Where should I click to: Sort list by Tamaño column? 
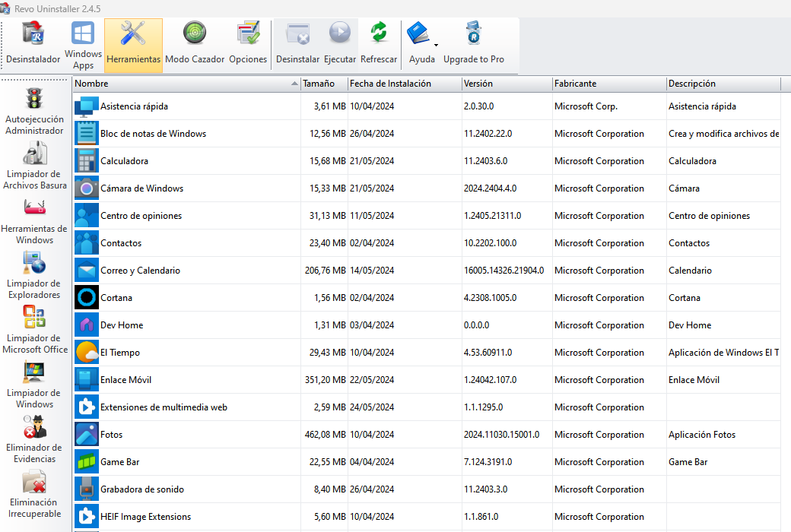(324, 84)
